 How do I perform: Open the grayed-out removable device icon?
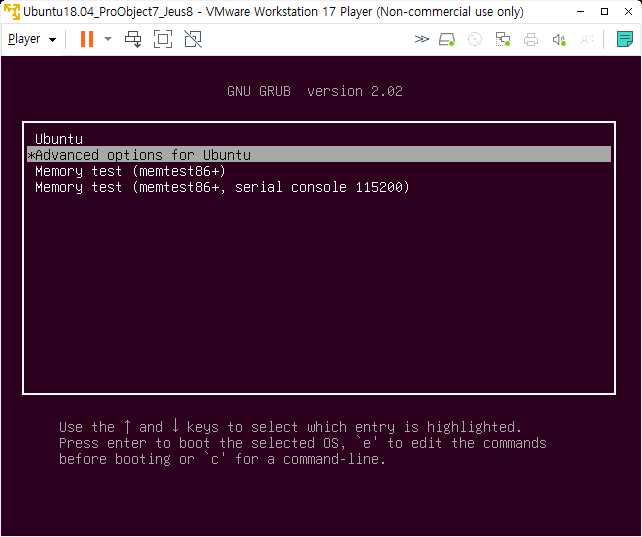pyautogui.click(x=587, y=39)
